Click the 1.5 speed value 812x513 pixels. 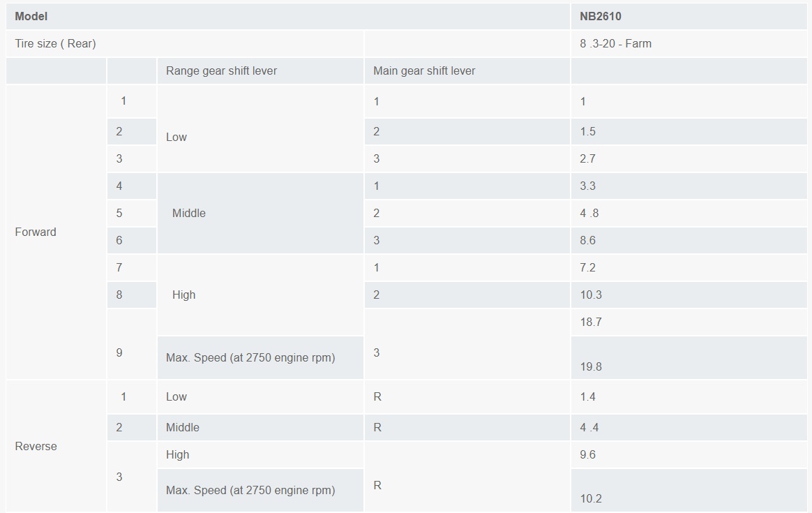587,131
